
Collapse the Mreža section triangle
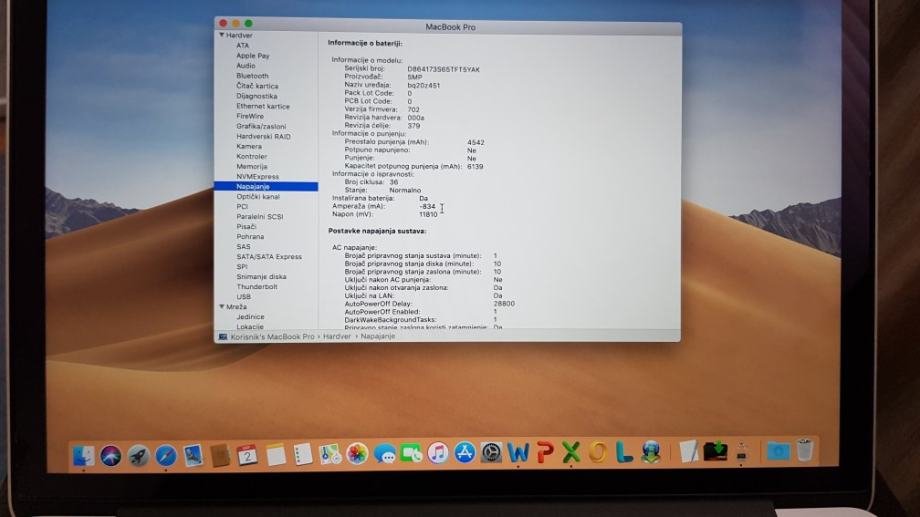(x=222, y=307)
